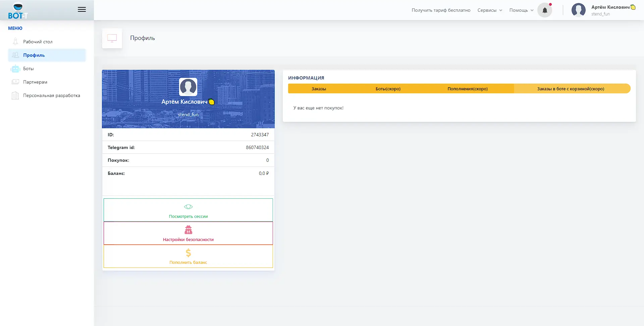
Task: Click the monitor icon beside Профиль title
Action: [112, 38]
